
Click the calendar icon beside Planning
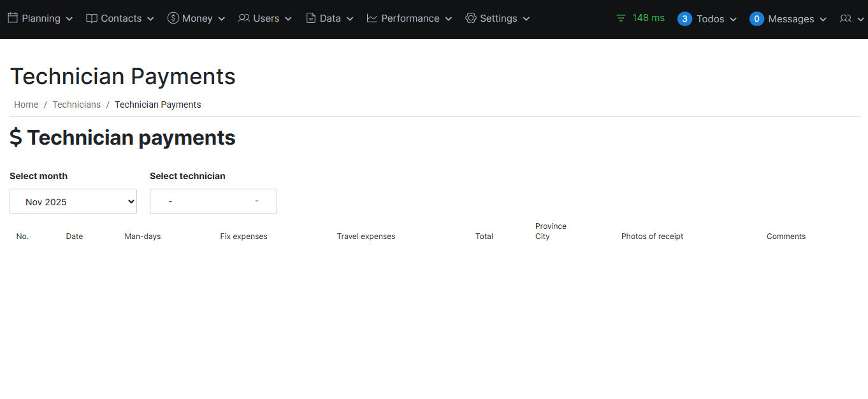[13, 18]
